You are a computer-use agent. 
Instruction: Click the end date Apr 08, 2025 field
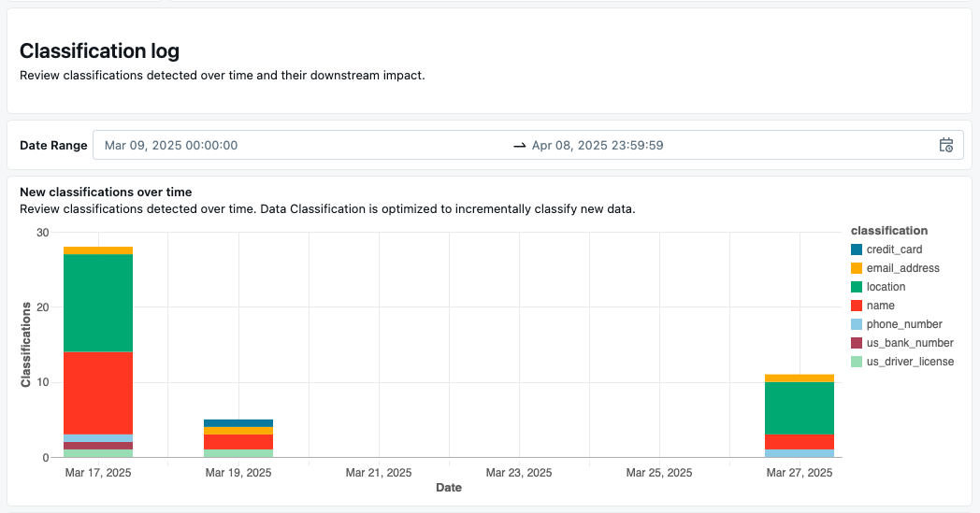point(597,145)
